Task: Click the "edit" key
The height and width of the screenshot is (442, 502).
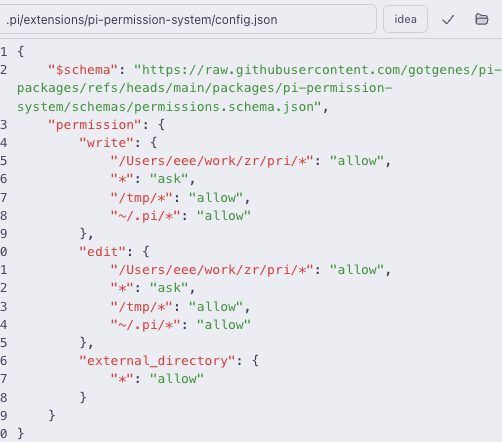Action: point(102,252)
